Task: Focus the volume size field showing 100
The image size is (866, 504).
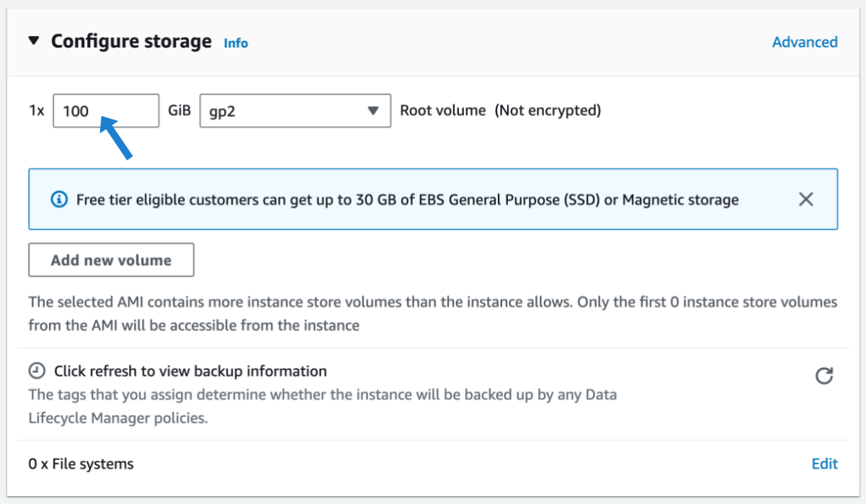Action: tap(106, 111)
